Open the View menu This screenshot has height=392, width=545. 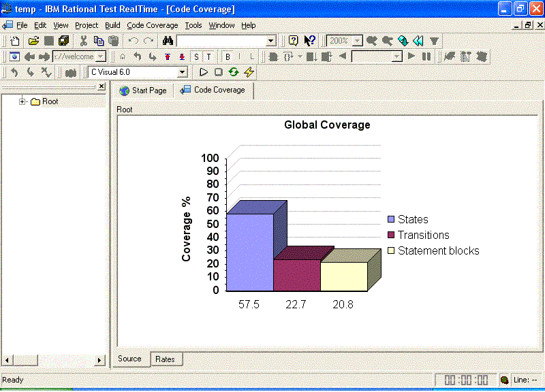tap(61, 25)
